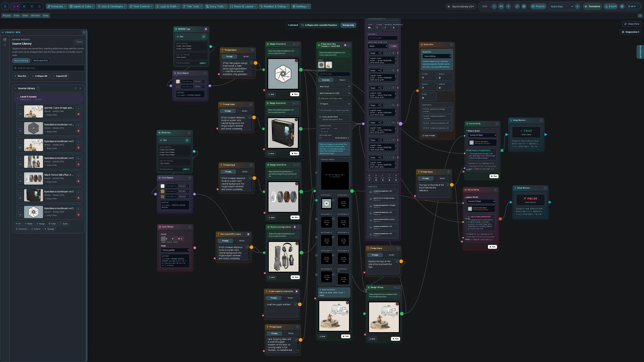Image resolution: width=644 pixels, height=362 pixels.
Task: Open the 1:1 Square aspect ratio dropdown
Action: tap(334, 104)
